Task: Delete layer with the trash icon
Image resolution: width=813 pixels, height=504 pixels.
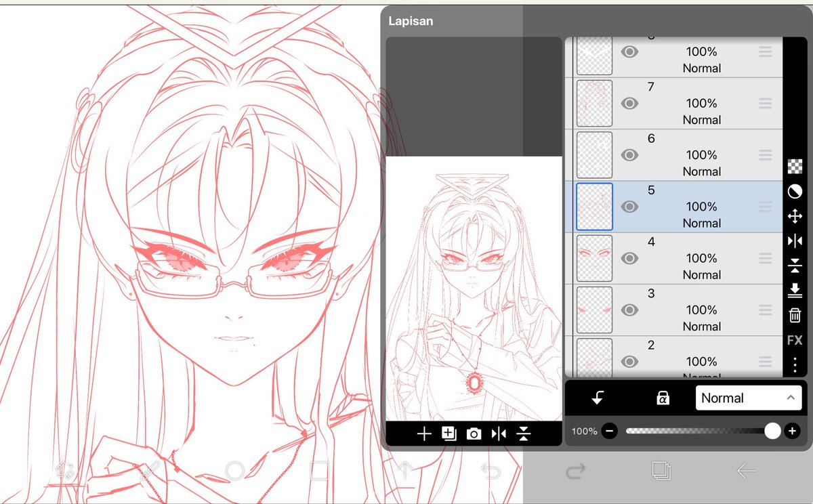Action: pos(795,315)
